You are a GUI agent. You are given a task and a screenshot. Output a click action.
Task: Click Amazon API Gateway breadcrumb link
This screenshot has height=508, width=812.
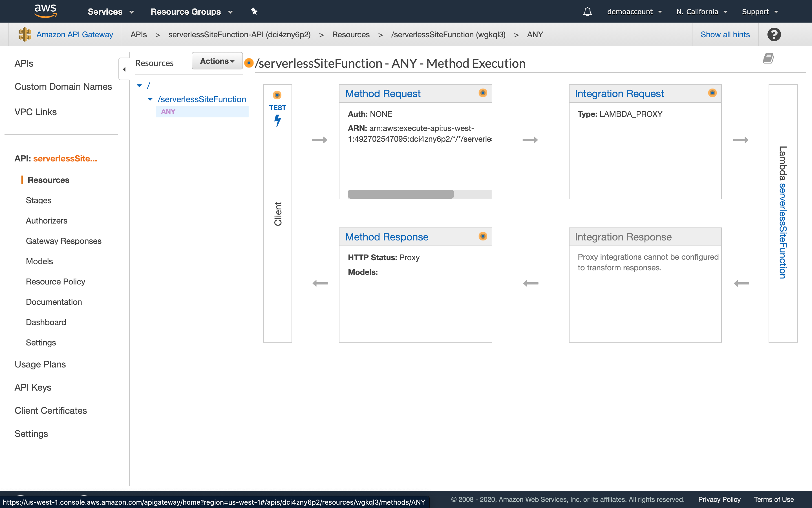[74, 35]
